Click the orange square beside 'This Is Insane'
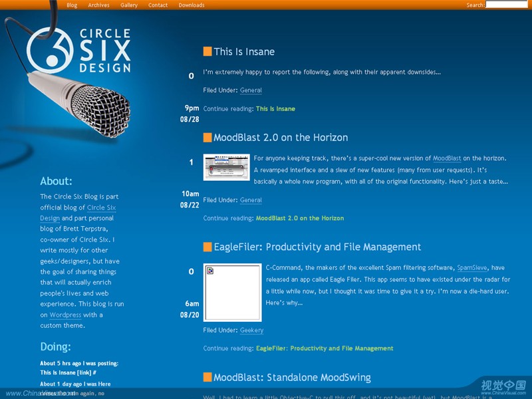This screenshot has width=532, height=399. click(x=207, y=51)
